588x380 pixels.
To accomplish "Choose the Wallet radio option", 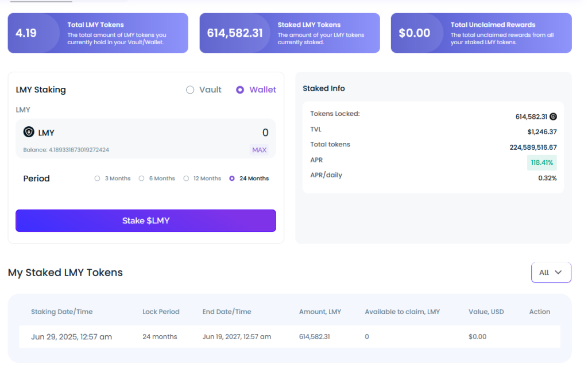I will point(240,90).
